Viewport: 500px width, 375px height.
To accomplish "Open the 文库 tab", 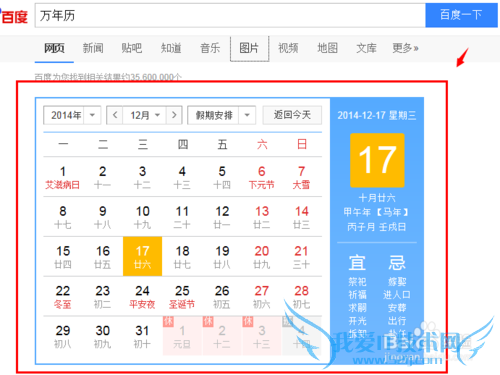I will point(366,48).
